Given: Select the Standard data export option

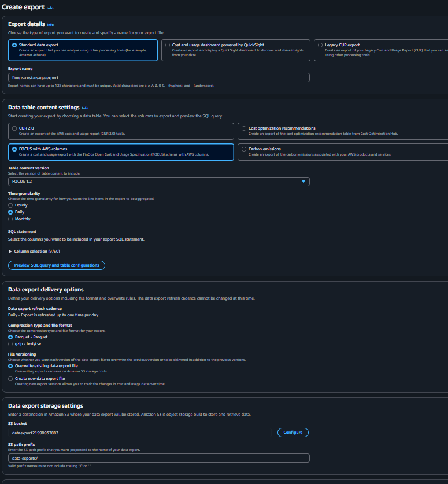Looking at the screenshot, I should point(14,45).
